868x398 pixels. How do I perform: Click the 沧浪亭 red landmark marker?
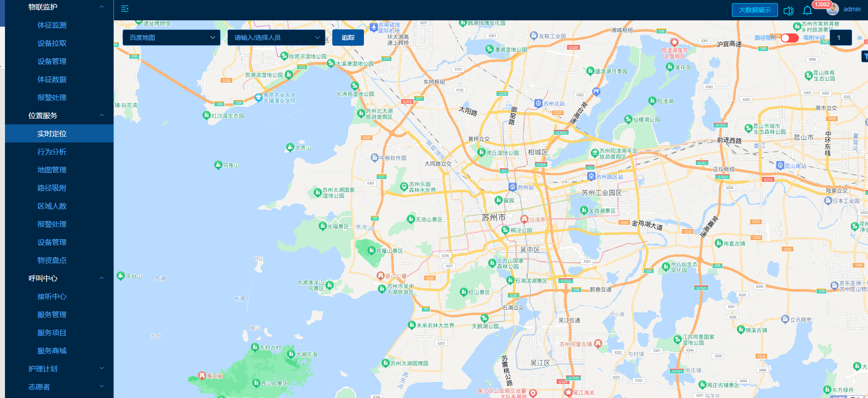point(524,219)
